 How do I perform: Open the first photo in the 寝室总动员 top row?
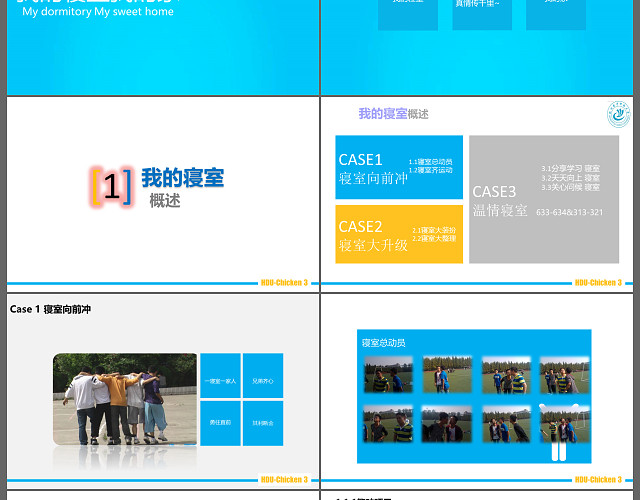[388, 375]
